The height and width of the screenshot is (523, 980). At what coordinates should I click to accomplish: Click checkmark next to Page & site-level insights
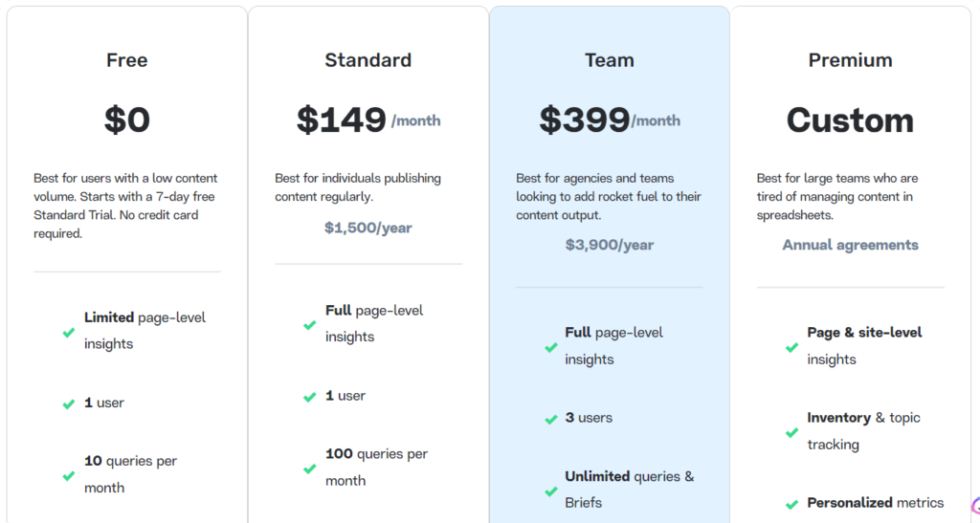791,347
